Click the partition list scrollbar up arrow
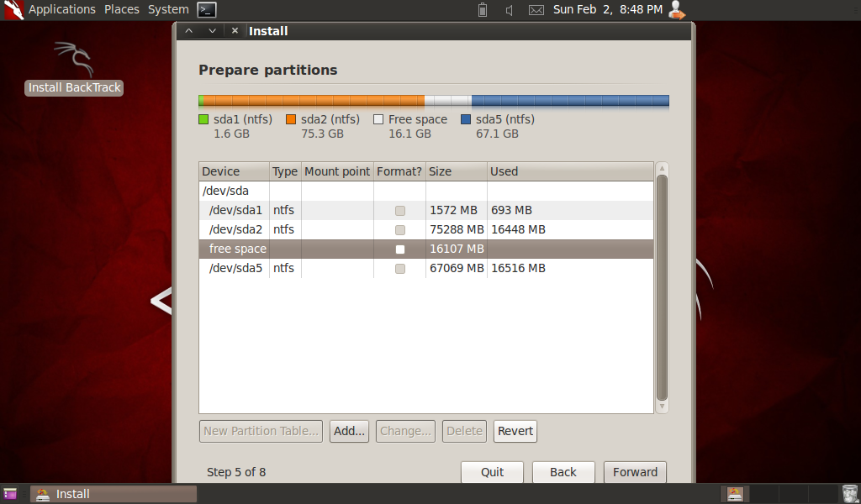Image resolution: width=861 pixels, height=504 pixels. 662,168
